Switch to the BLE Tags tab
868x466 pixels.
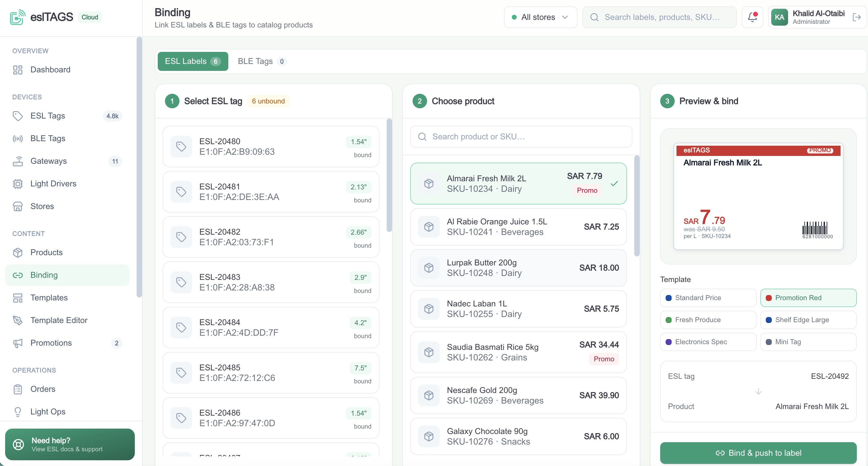(x=262, y=61)
